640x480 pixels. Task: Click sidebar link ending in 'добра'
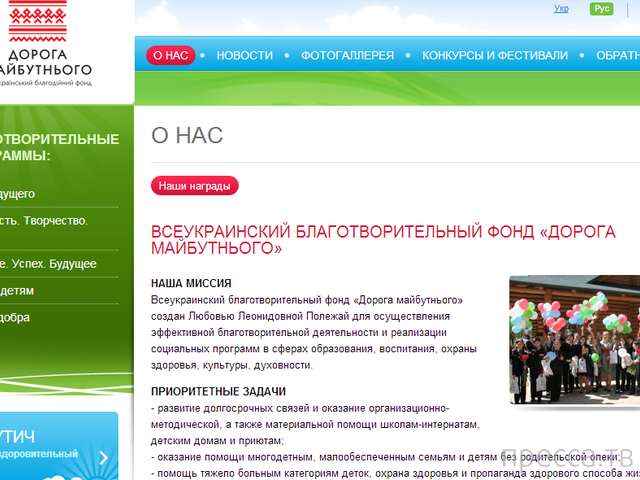[15, 318]
